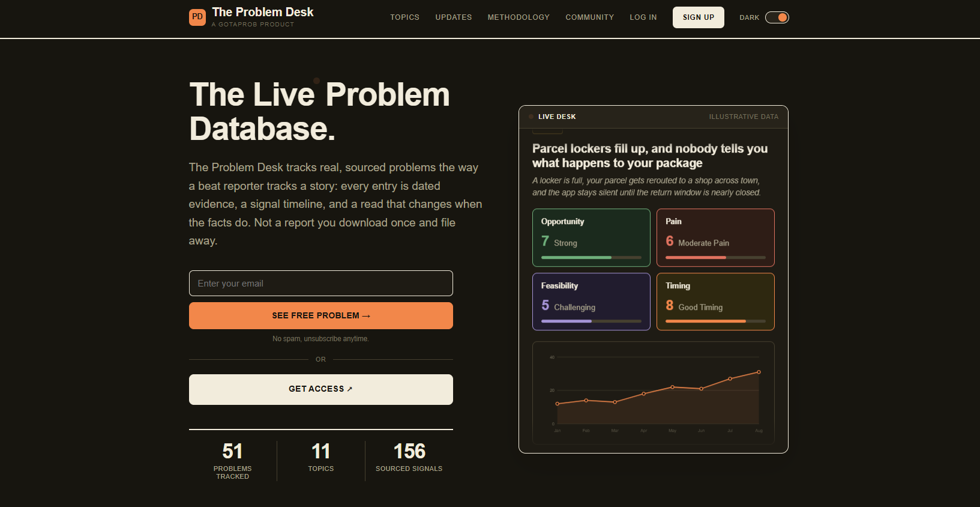980x507 pixels.
Task: Click the Pain red progress bar
Action: [x=715, y=258]
